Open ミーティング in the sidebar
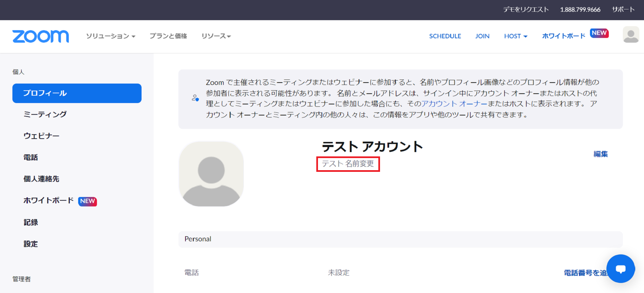This screenshot has width=644, height=293. (45, 114)
